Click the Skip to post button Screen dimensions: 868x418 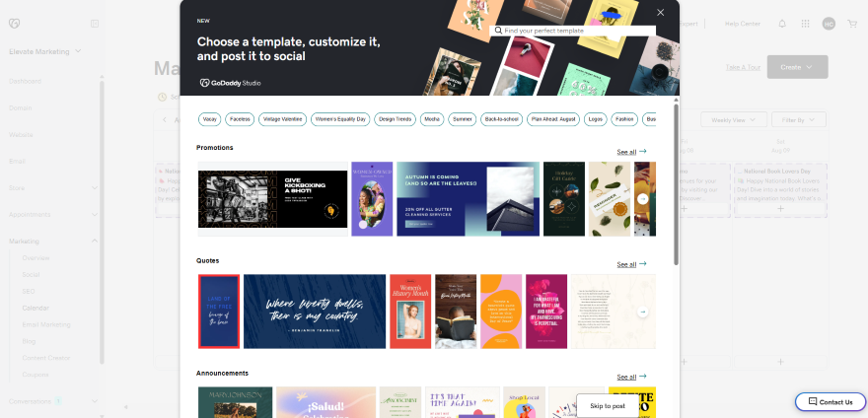pos(607,405)
